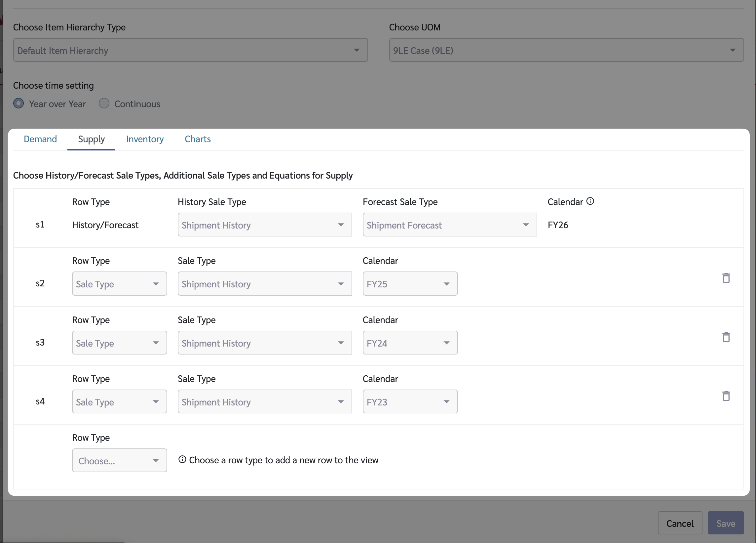Switch to the Inventory tab
Viewport: 756px width, 543px height.
point(145,139)
